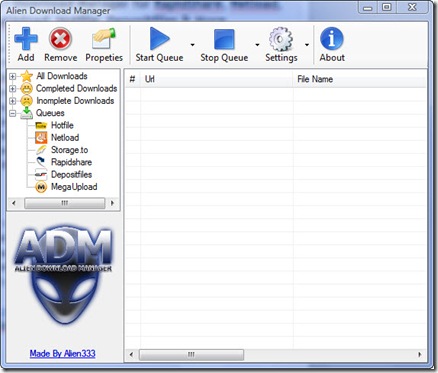Screen dimensions: 438x373
Task: Click the download list scroll left arrow
Action: click(x=131, y=355)
